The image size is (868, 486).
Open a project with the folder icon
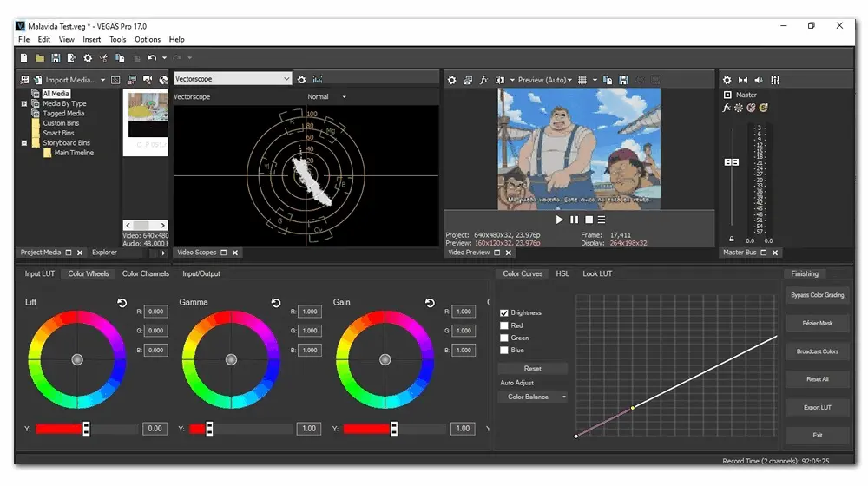tap(40, 57)
